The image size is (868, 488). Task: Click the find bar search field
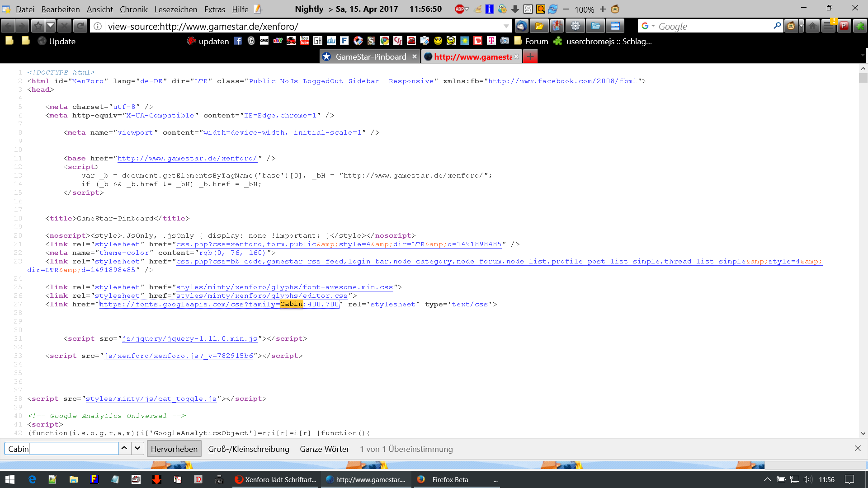point(61,449)
